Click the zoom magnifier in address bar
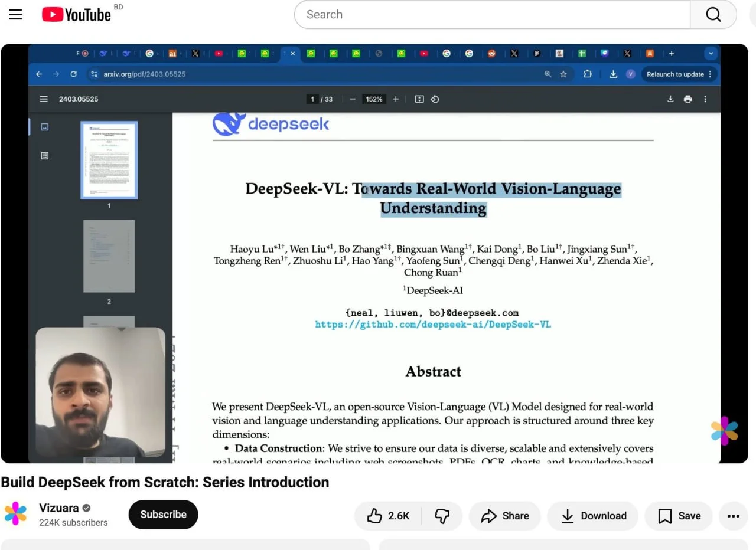The image size is (756, 550). [x=548, y=74]
